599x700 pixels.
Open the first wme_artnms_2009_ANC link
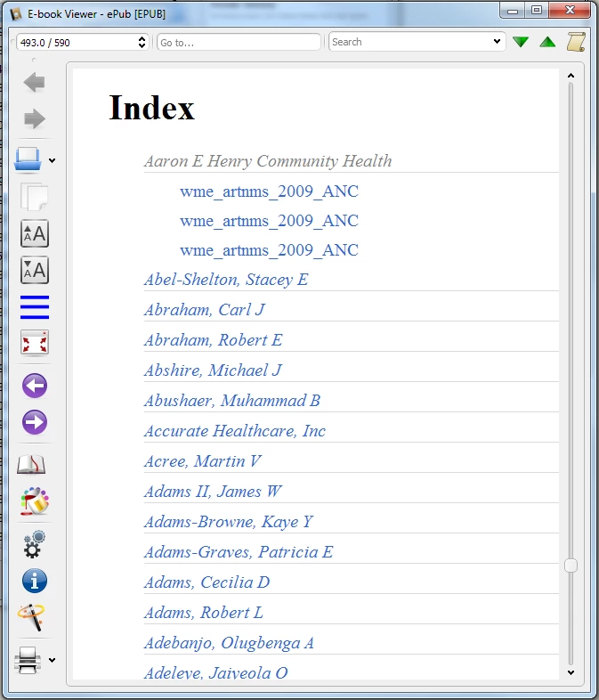(269, 191)
